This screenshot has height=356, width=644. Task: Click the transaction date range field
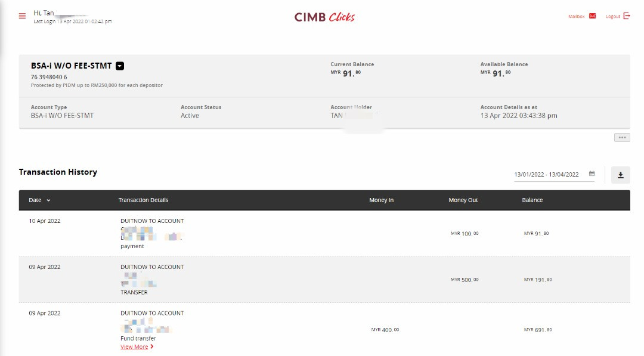pos(546,175)
